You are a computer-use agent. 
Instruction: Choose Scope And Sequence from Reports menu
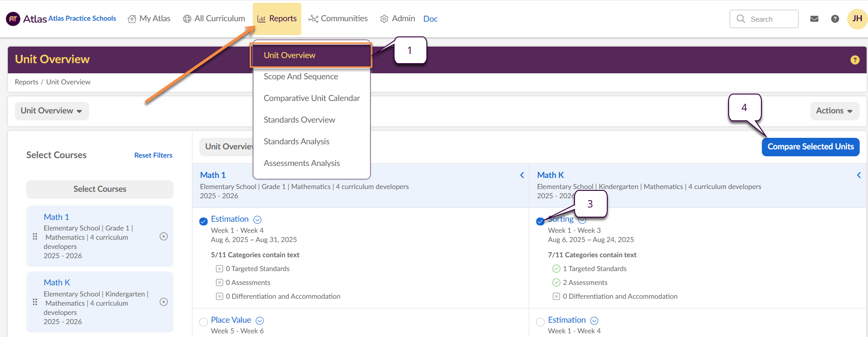tap(300, 77)
